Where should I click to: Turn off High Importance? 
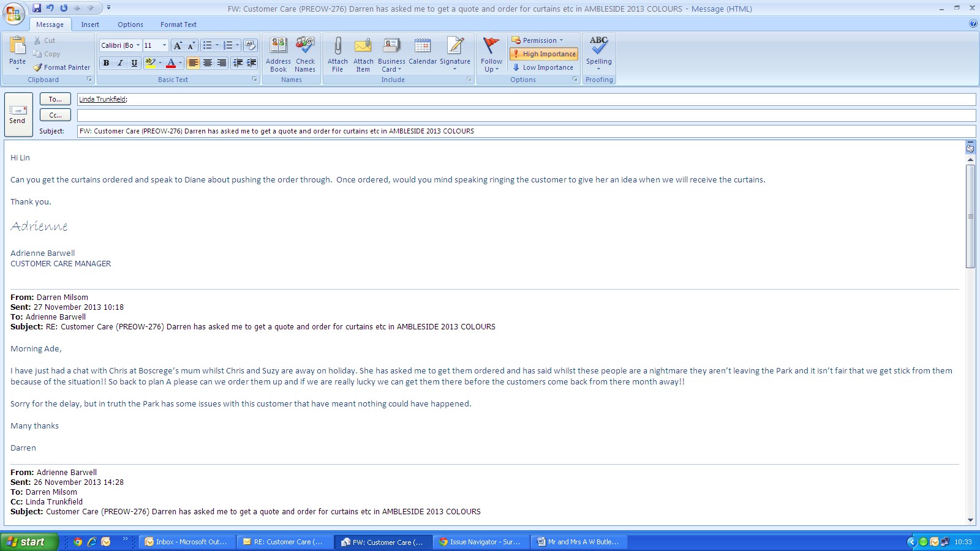[544, 54]
